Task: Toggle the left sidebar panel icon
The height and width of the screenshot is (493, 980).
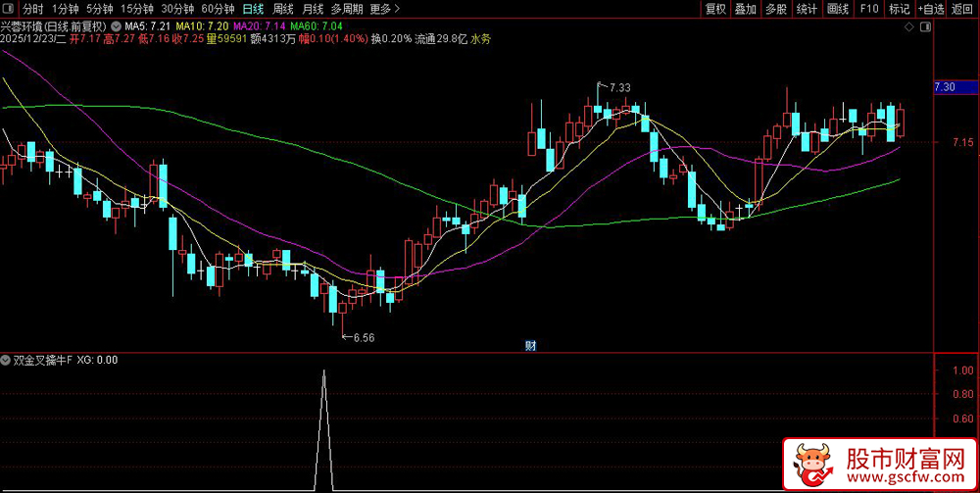Action: tap(10, 9)
